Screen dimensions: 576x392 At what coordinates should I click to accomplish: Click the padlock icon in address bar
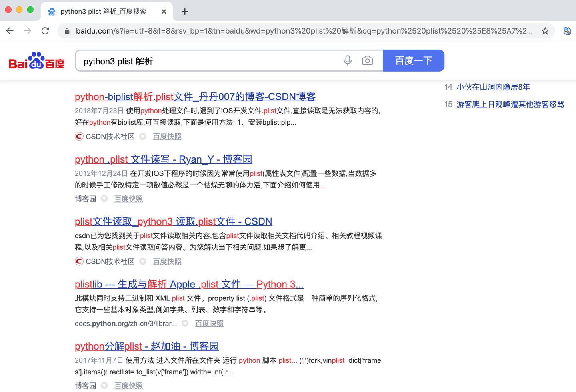[67, 31]
